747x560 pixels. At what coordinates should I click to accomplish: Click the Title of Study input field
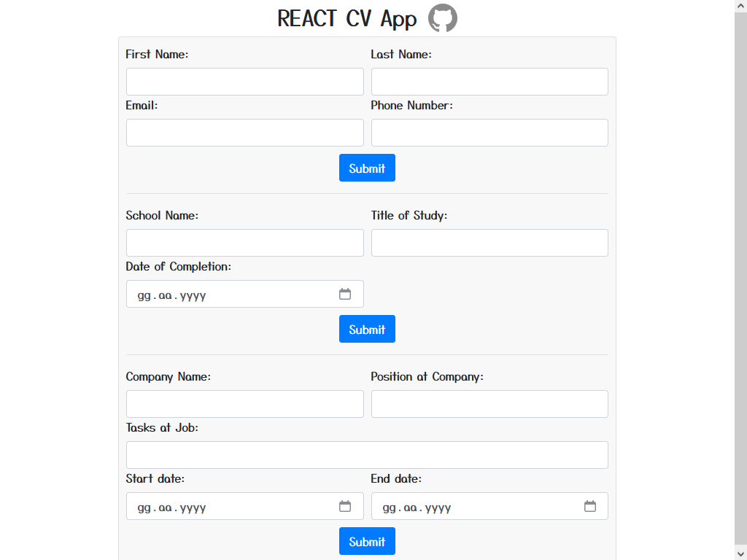[489, 242]
